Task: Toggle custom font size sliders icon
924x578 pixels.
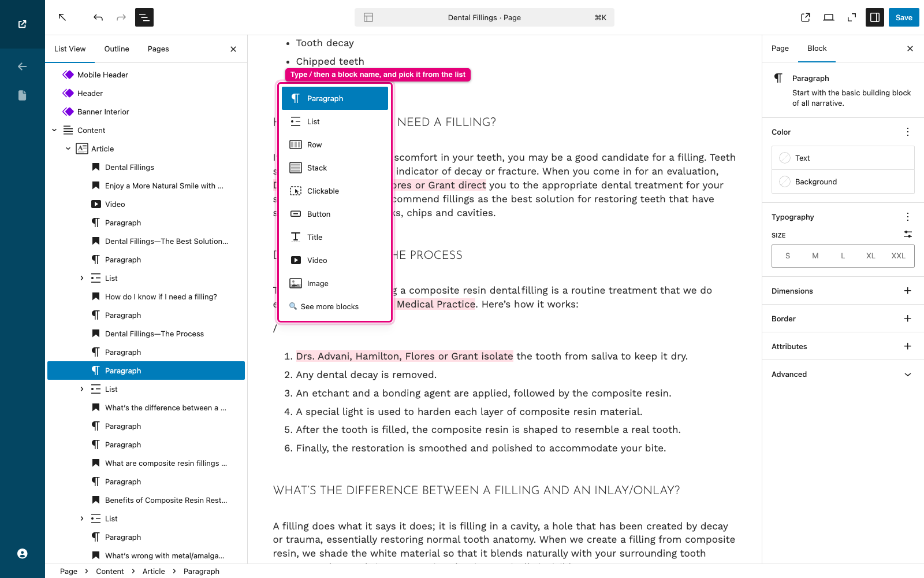Action: tap(908, 234)
